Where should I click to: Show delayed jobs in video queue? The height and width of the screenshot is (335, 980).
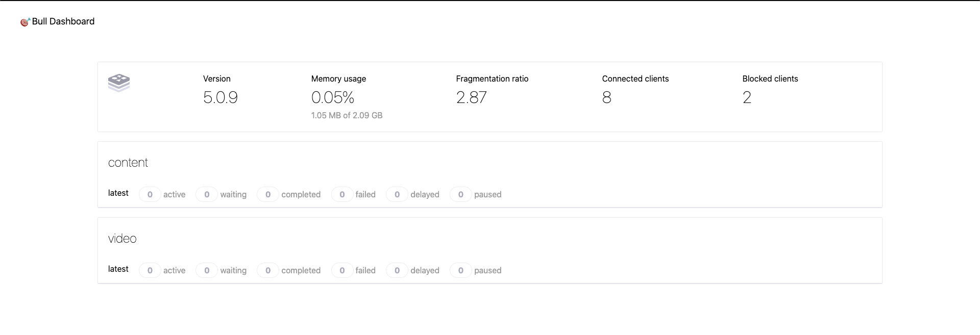413,270
